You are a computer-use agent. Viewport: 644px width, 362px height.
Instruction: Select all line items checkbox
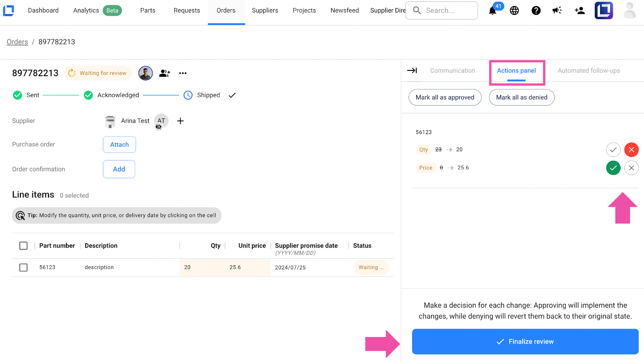click(23, 246)
